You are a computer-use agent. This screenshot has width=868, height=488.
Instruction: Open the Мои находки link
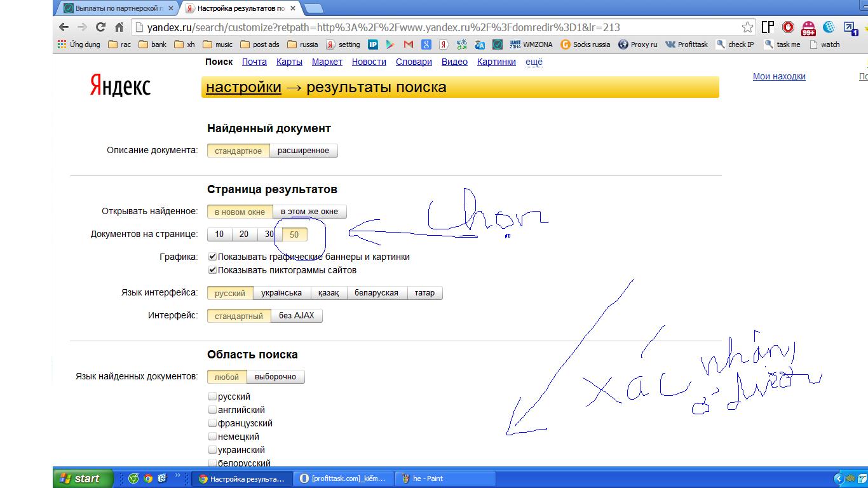(779, 76)
